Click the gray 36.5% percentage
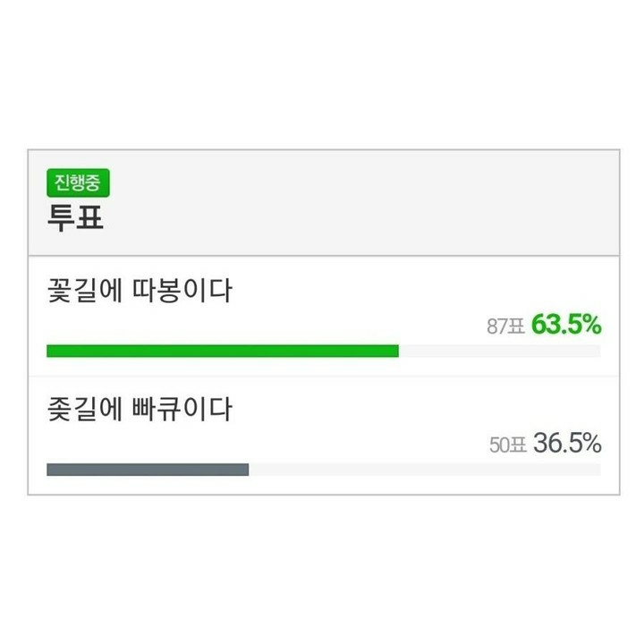This screenshot has width=644, height=644. (x=567, y=443)
